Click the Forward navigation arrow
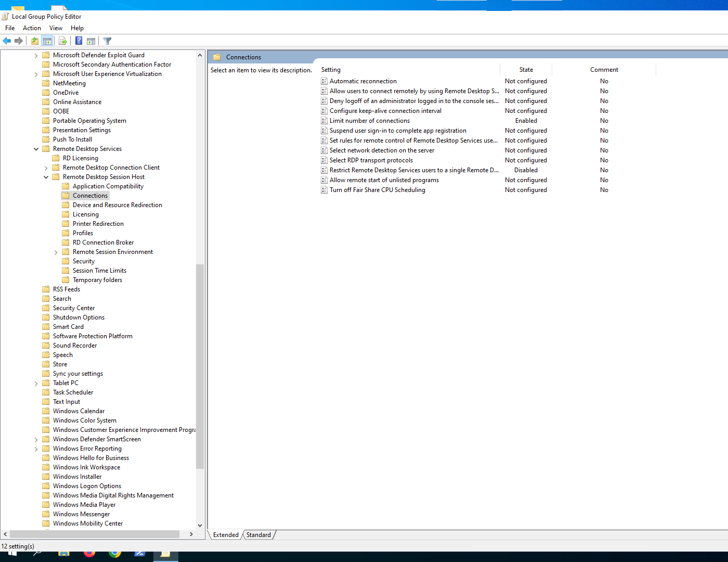The width and height of the screenshot is (728, 562). pos(19,41)
